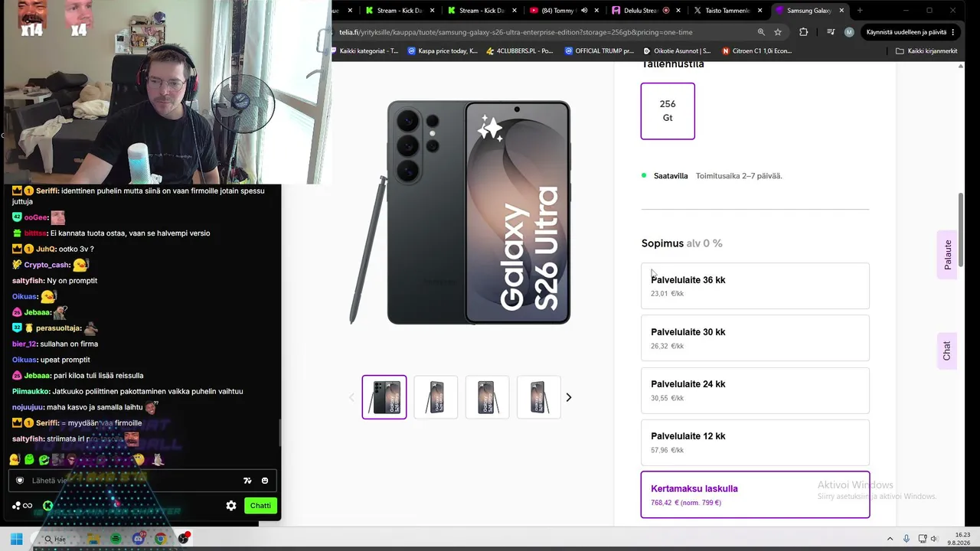Open Kaikki kirjanmerkit bookmarks folder

926,51
